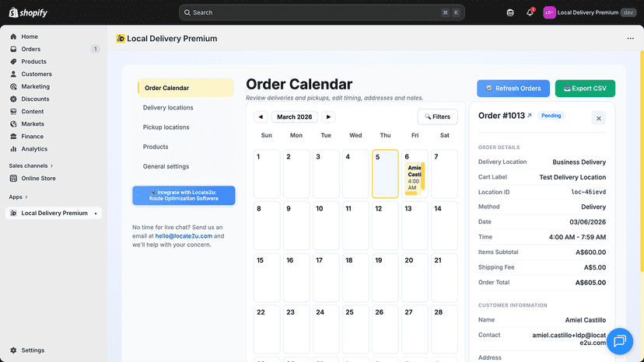Click the Orders count badge 1

tap(96, 49)
